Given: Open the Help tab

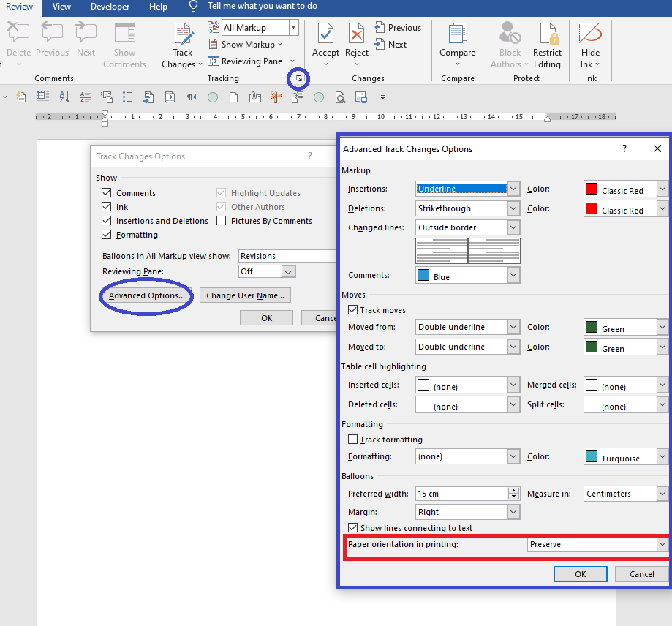Looking at the screenshot, I should coord(158,7).
